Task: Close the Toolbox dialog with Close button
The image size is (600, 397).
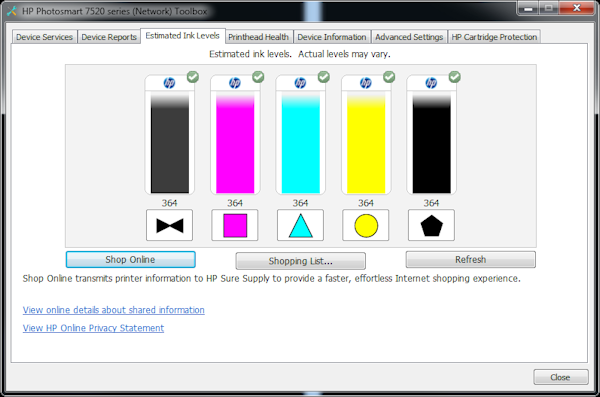Action: point(561,377)
